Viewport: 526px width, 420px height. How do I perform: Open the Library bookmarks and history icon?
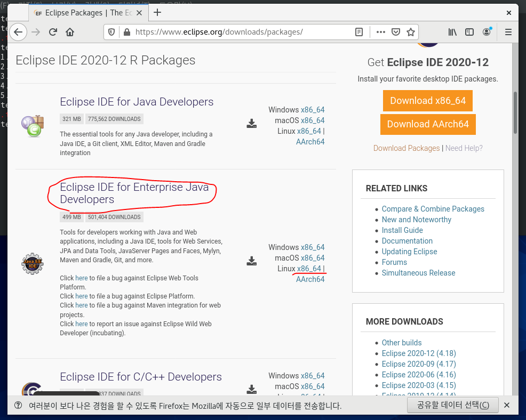452,32
